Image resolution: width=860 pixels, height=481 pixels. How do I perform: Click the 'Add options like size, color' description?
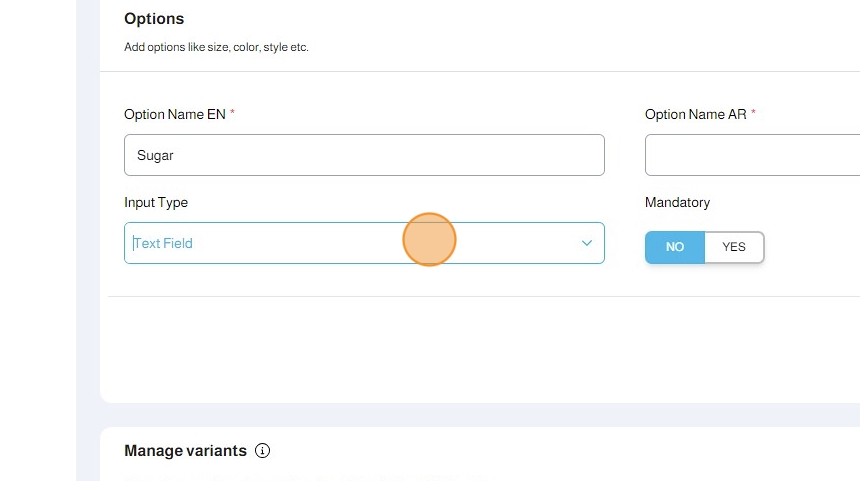(216, 47)
